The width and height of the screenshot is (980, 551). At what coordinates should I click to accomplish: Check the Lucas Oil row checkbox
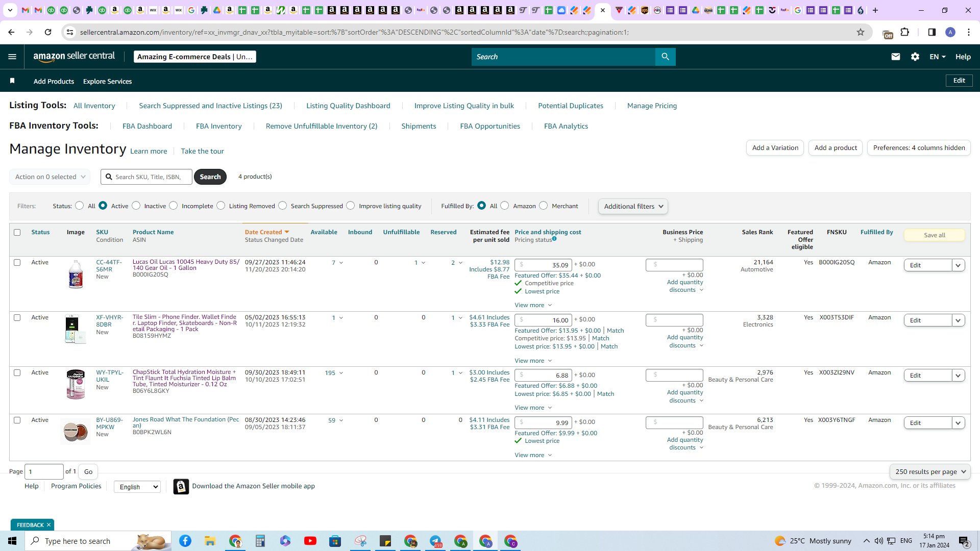(17, 262)
